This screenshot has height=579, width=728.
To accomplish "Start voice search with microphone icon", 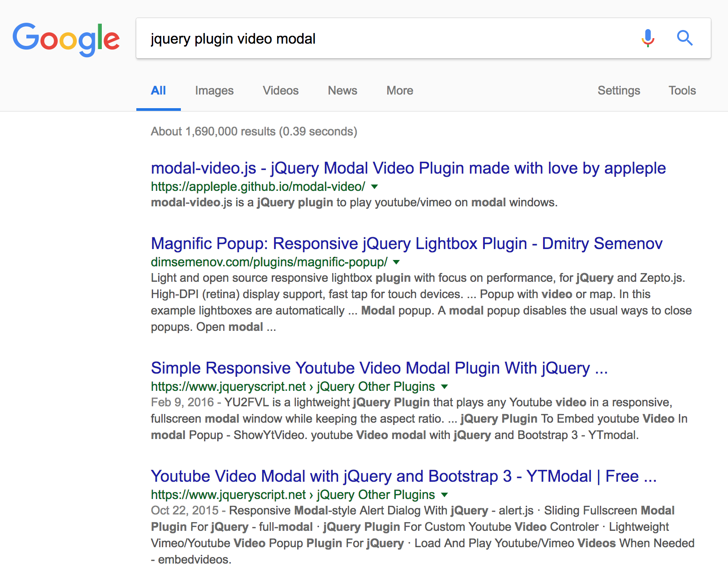I will [648, 38].
